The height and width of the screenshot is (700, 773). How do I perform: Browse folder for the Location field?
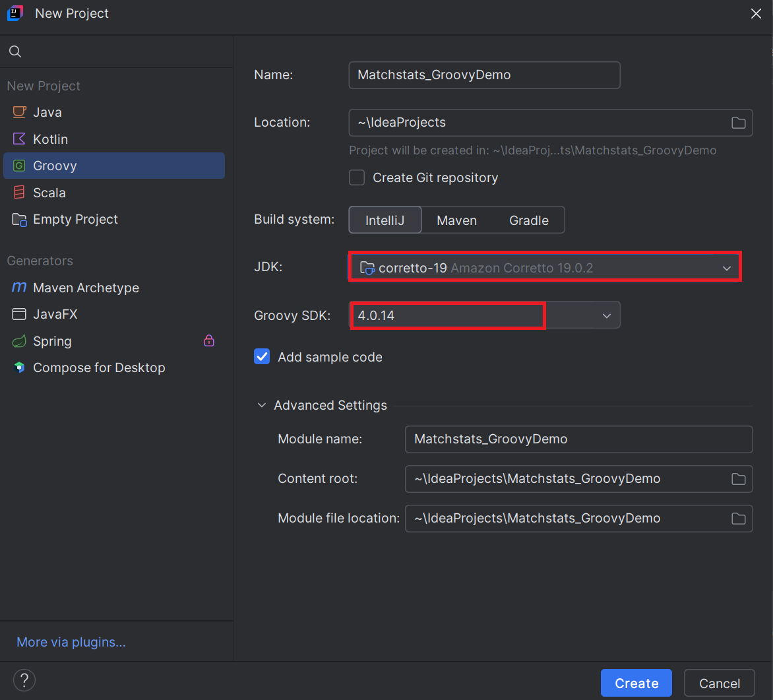(x=738, y=122)
